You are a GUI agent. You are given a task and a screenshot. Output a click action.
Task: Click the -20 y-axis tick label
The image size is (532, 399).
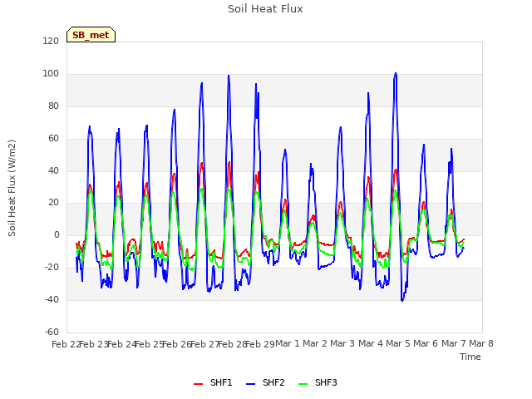coord(52,268)
